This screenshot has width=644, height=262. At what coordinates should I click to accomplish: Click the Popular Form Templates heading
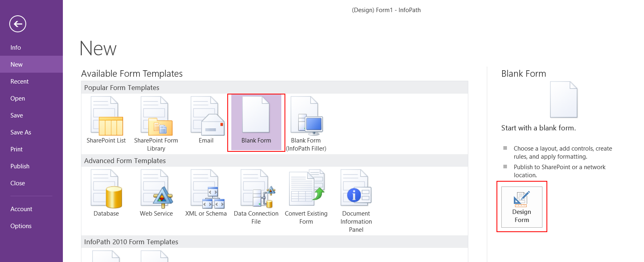coord(122,88)
